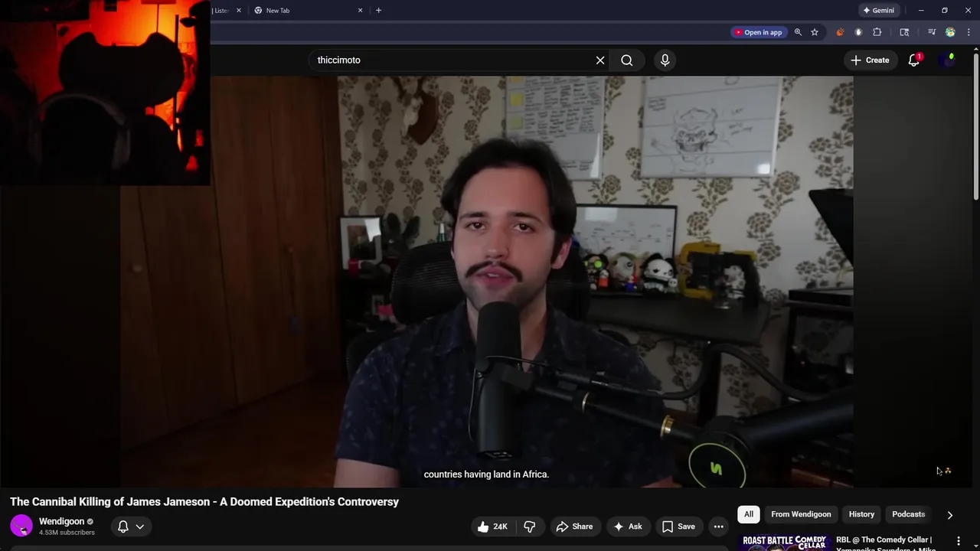Click the webcam overlay in the corner
This screenshot has width=980, height=551.
point(105,92)
